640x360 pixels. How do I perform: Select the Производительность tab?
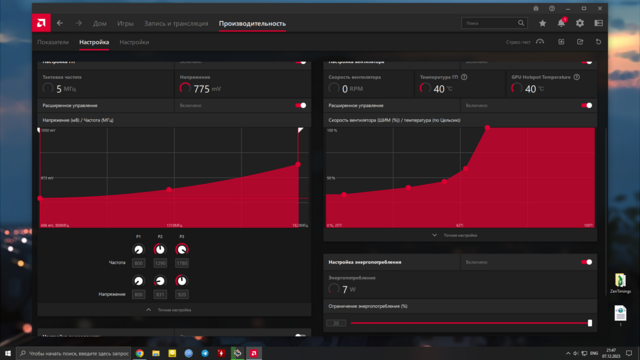coord(252,24)
